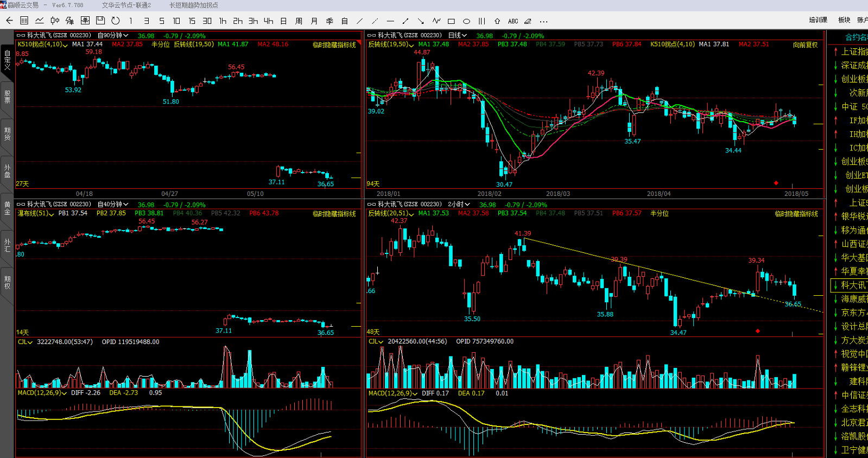Select the ellipse drawing tool
868x458 pixels.
466,21
